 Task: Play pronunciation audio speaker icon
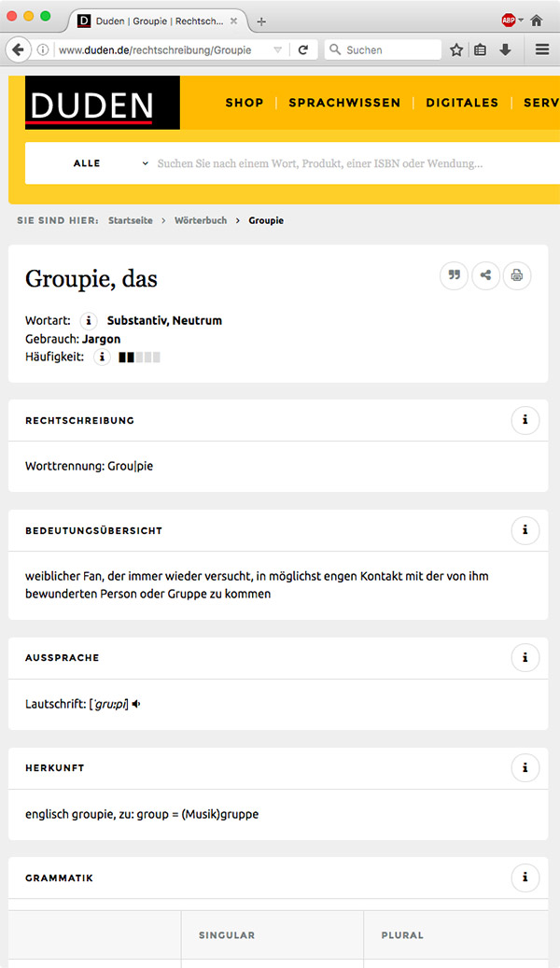(136, 704)
